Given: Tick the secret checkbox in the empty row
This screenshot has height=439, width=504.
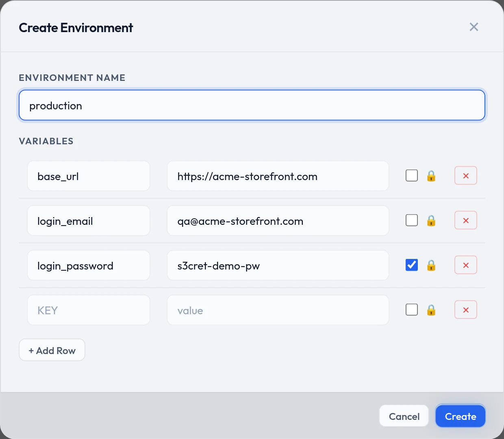Looking at the screenshot, I should 412,310.
